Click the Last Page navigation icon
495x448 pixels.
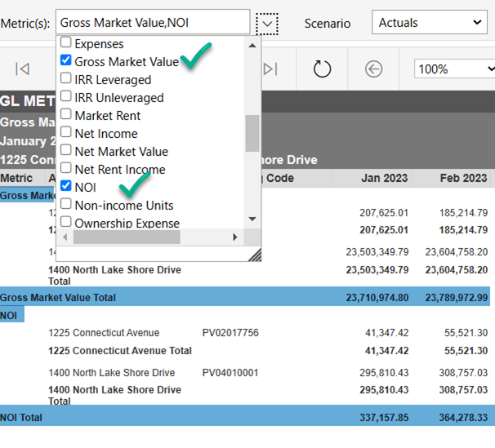coord(270,69)
